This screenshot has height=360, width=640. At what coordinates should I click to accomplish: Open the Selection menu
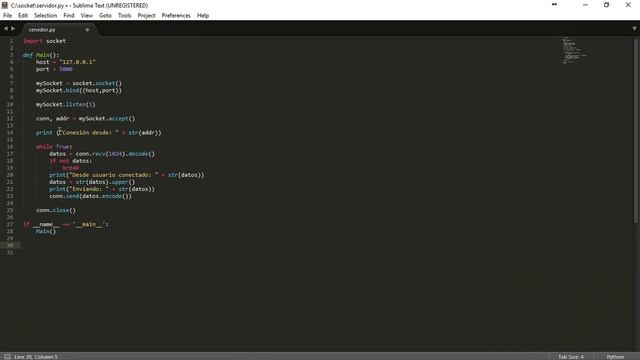[45, 16]
